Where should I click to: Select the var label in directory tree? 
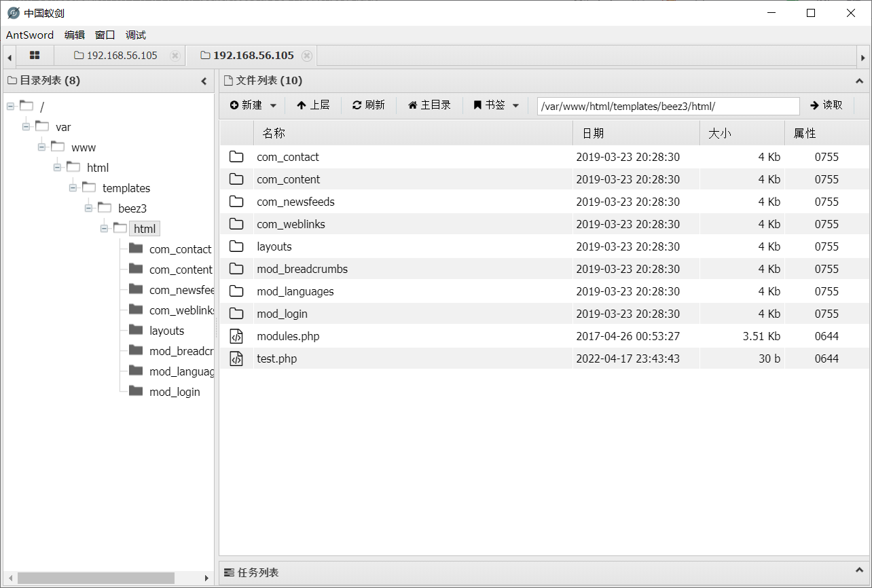click(63, 127)
